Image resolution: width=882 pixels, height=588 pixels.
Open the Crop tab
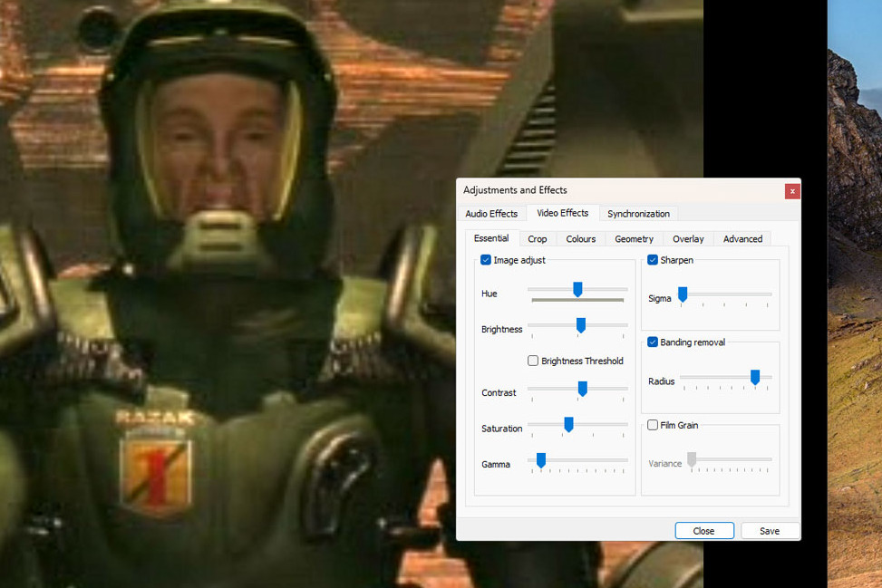pyautogui.click(x=537, y=238)
